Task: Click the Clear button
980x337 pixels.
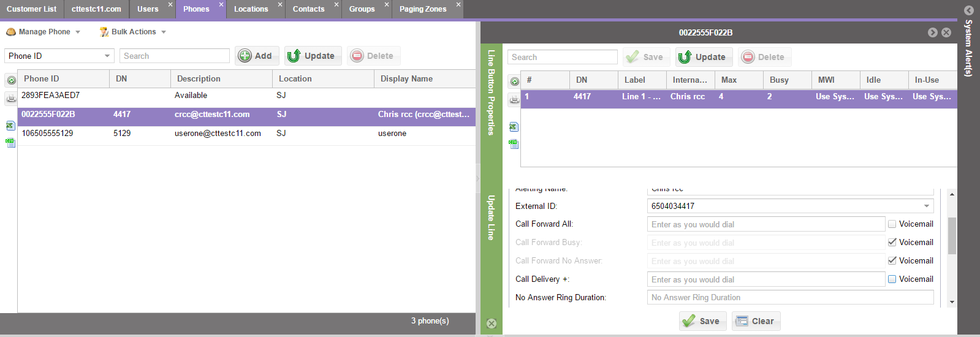Action: [756, 321]
